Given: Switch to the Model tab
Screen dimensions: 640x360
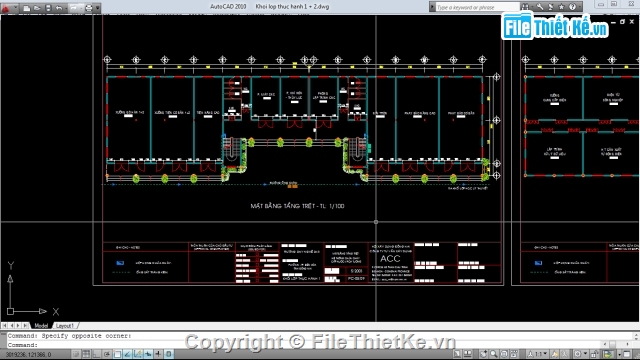Looking at the screenshot, I should 41,326.
